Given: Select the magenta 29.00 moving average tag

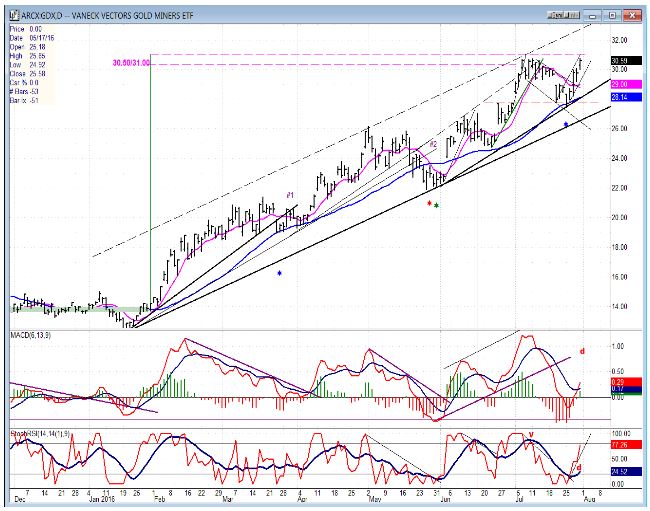Looking at the screenshot, I should pos(626,85).
